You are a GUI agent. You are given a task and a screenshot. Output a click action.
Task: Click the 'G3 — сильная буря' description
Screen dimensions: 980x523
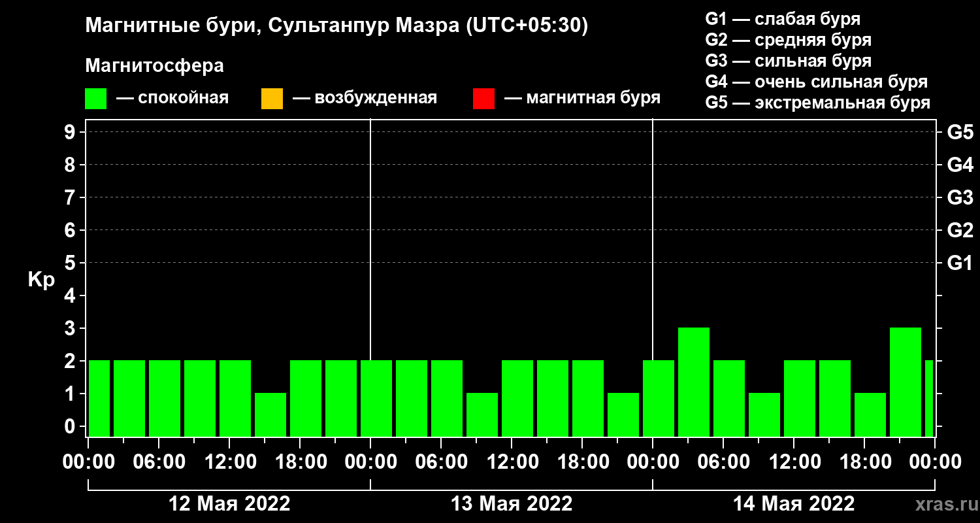(789, 61)
